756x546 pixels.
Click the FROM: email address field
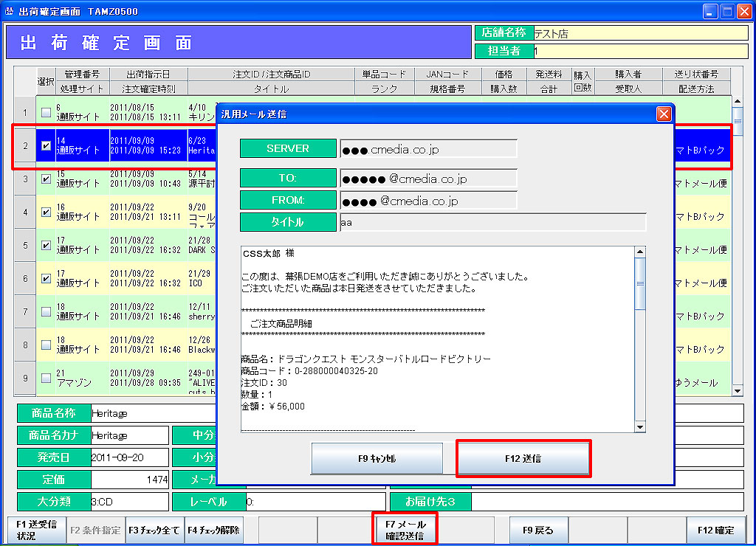[x=428, y=201]
